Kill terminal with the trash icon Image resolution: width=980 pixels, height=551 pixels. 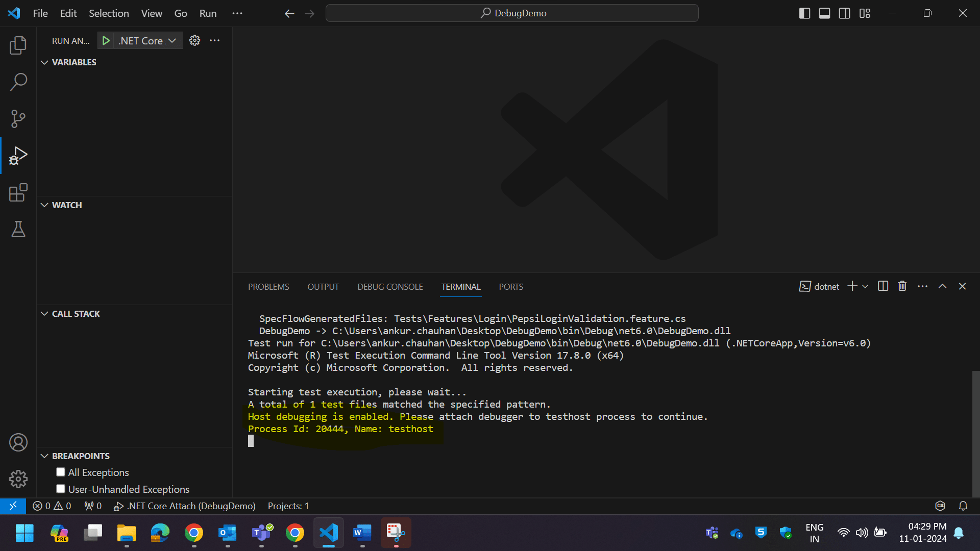click(x=902, y=286)
